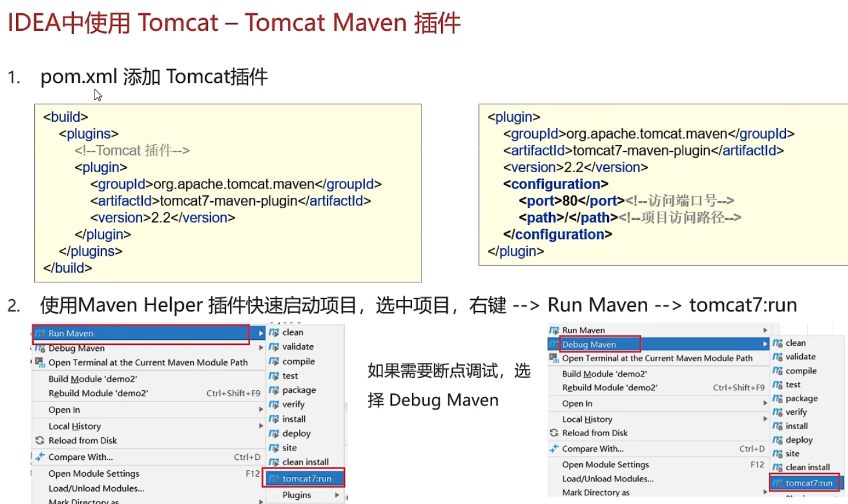This screenshot has height=504, width=848.
Task: Click the '</build>' closing tag line
Action: tap(67, 268)
